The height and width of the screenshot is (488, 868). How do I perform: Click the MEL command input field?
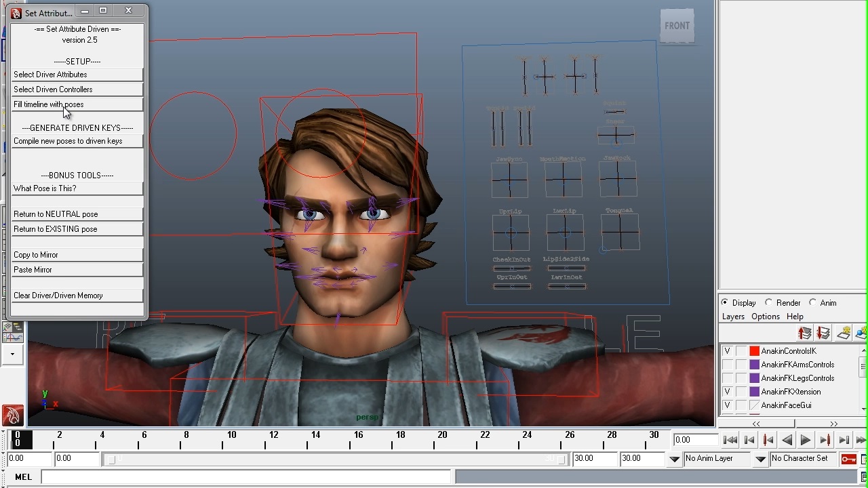click(245, 477)
